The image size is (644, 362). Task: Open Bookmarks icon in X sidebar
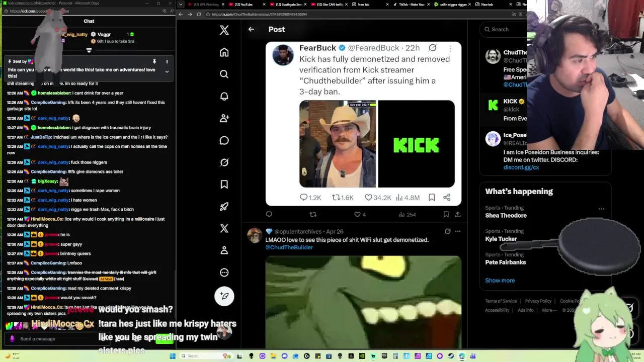(x=224, y=185)
